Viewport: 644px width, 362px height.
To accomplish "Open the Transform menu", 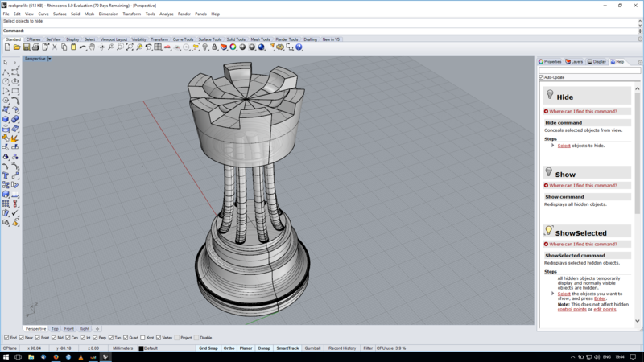I will point(131,14).
